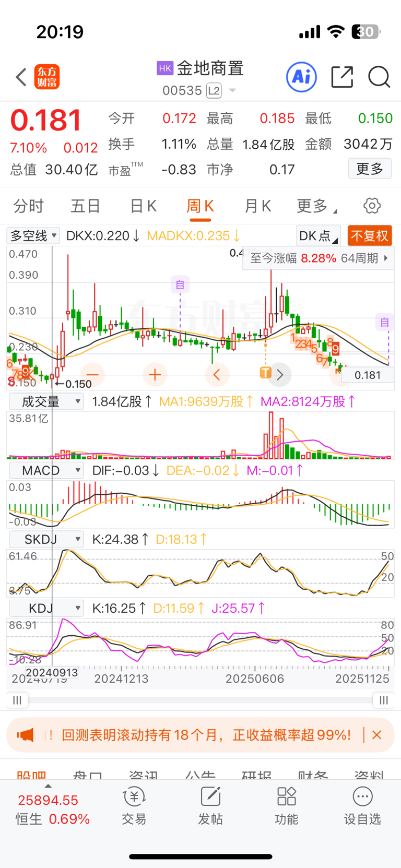Screen dimensions: 401x868
Task: Switch to 月K tab
Action: point(258,206)
